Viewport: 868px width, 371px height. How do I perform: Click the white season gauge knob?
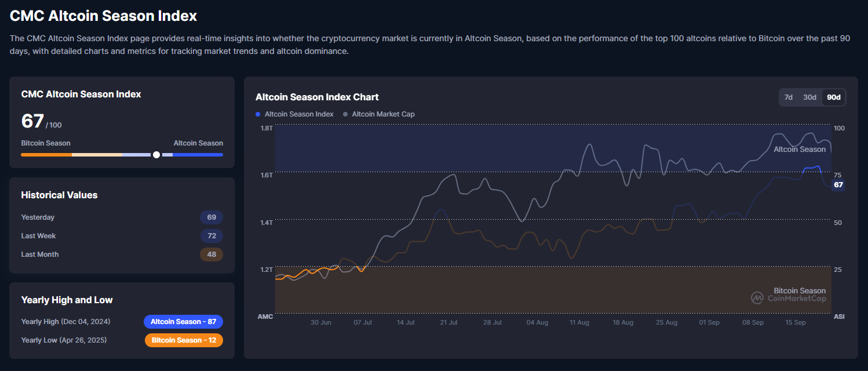[x=156, y=155]
